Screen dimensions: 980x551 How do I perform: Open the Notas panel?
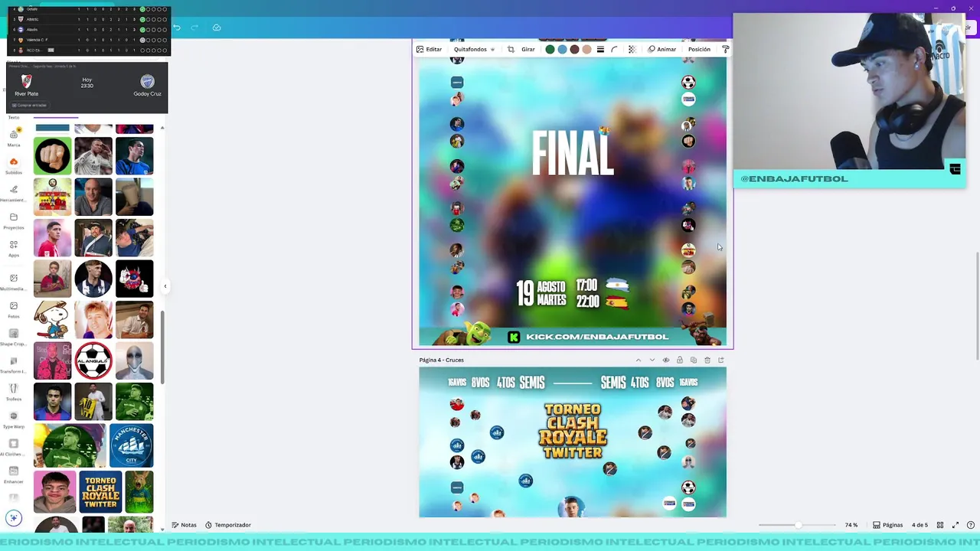pos(185,525)
